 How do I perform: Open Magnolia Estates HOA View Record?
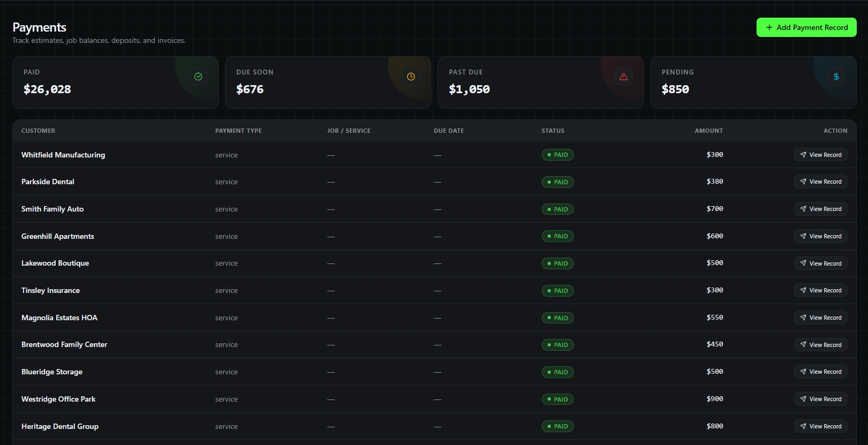820,318
